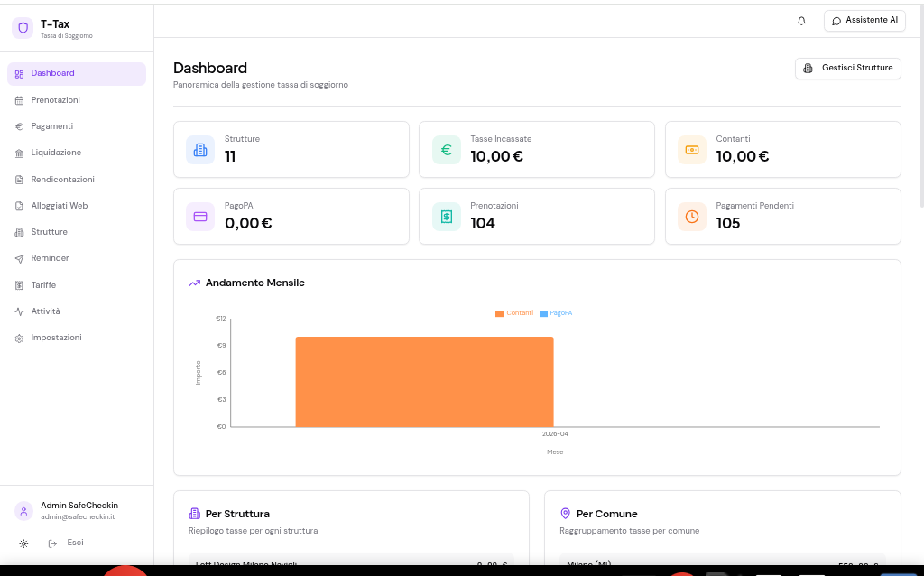Click the Pagamenti Pendenti 105 card
The height and width of the screenshot is (576, 924).
pos(782,217)
